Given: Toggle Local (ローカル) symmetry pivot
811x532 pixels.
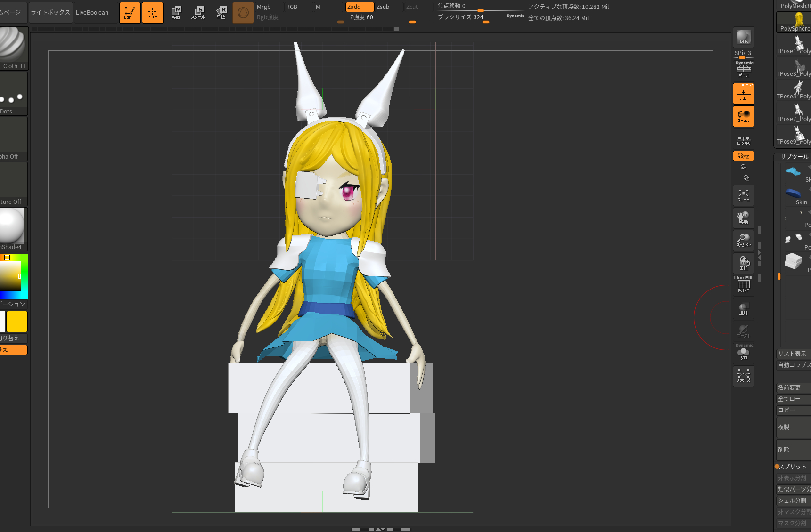Looking at the screenshot, I should (x=743, y=116).
